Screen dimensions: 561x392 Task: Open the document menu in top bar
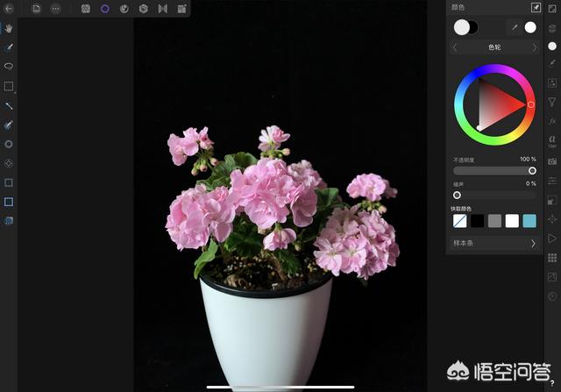point(36,9)
